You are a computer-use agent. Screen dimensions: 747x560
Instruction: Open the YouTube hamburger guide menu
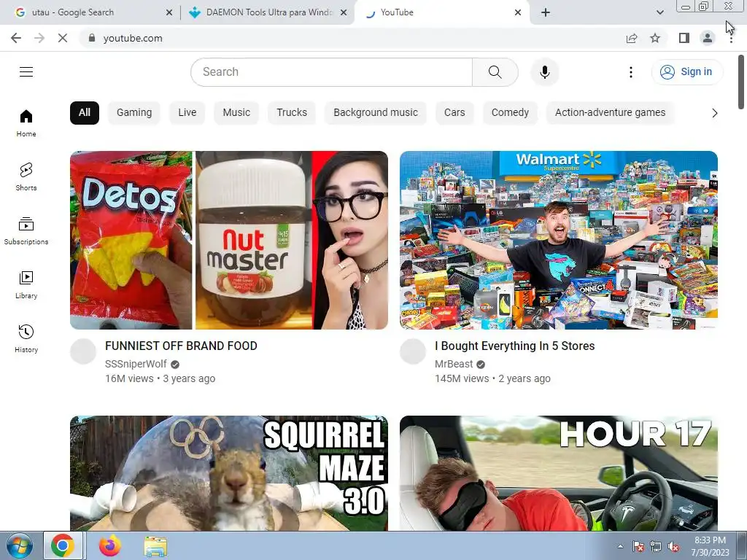[x=26, y=72]
